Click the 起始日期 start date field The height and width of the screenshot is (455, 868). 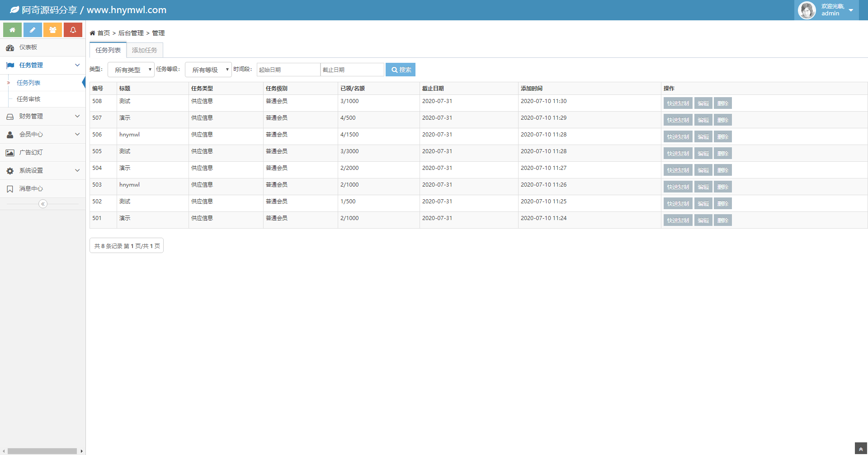coord(288,70)
